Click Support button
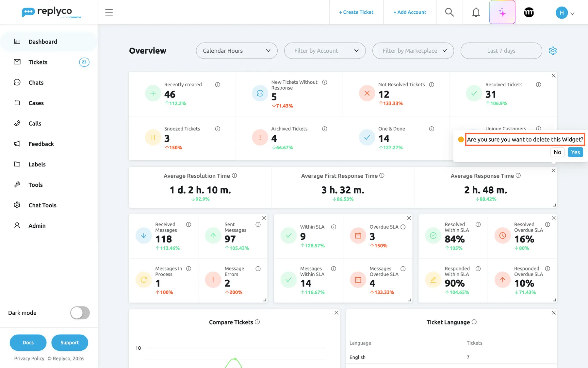This screenshot has width=588, height=368. (70, 342)
